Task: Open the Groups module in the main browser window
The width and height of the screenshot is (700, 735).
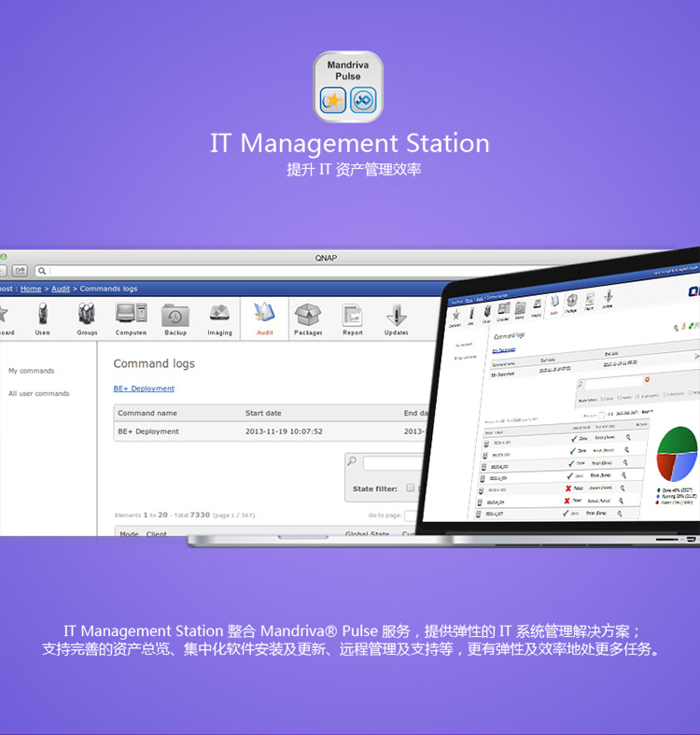Action: tap(87, 318)
